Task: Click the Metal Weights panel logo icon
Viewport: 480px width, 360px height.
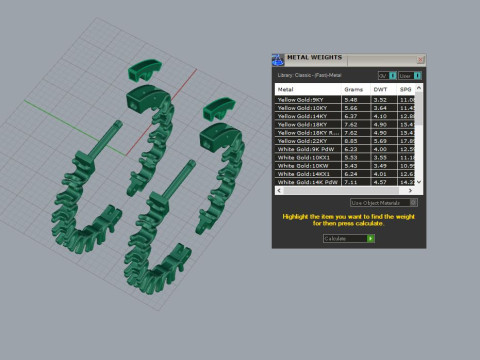Action: tap(278, 60)
